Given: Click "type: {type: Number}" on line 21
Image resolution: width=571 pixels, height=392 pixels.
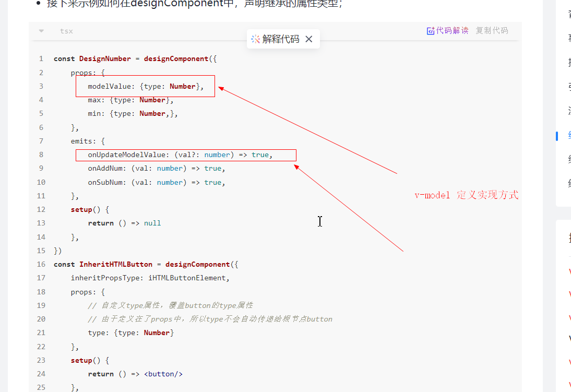Looking at the screenshot, I should click(130, 332).
